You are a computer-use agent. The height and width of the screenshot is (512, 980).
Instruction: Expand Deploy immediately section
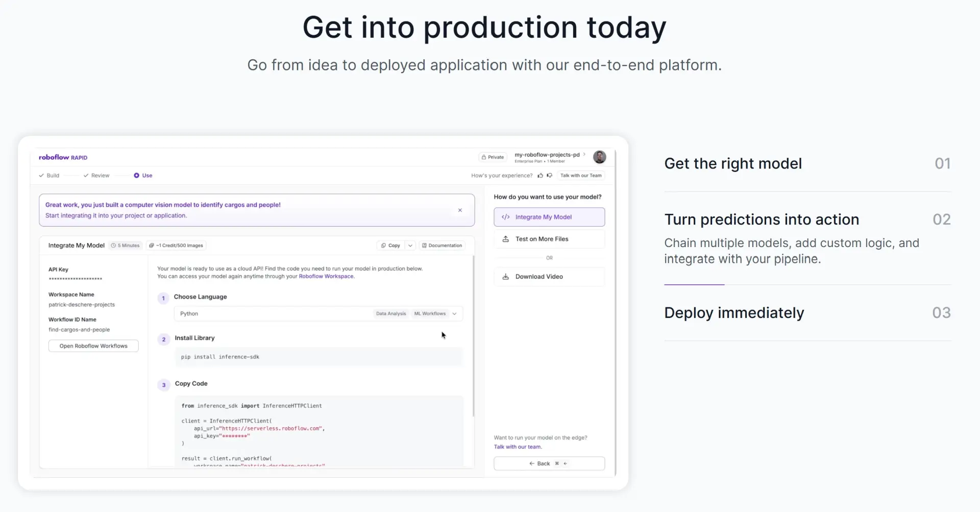pos(807,313)
